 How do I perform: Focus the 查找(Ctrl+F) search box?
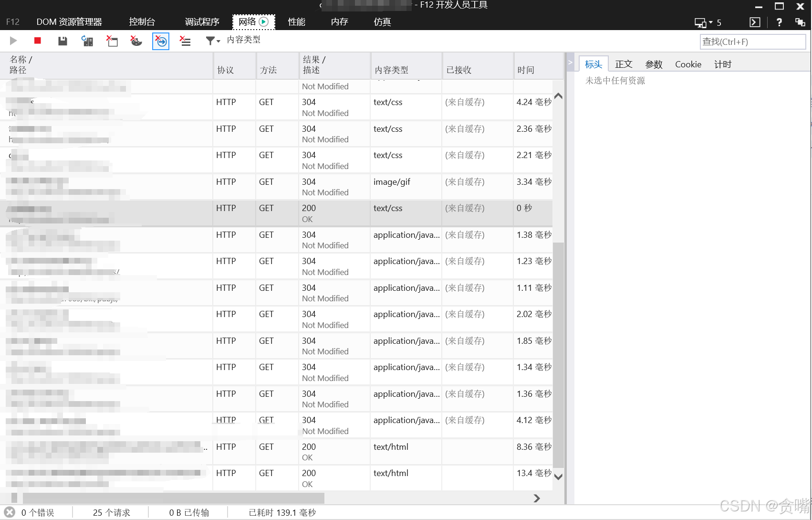coord(752,42)
